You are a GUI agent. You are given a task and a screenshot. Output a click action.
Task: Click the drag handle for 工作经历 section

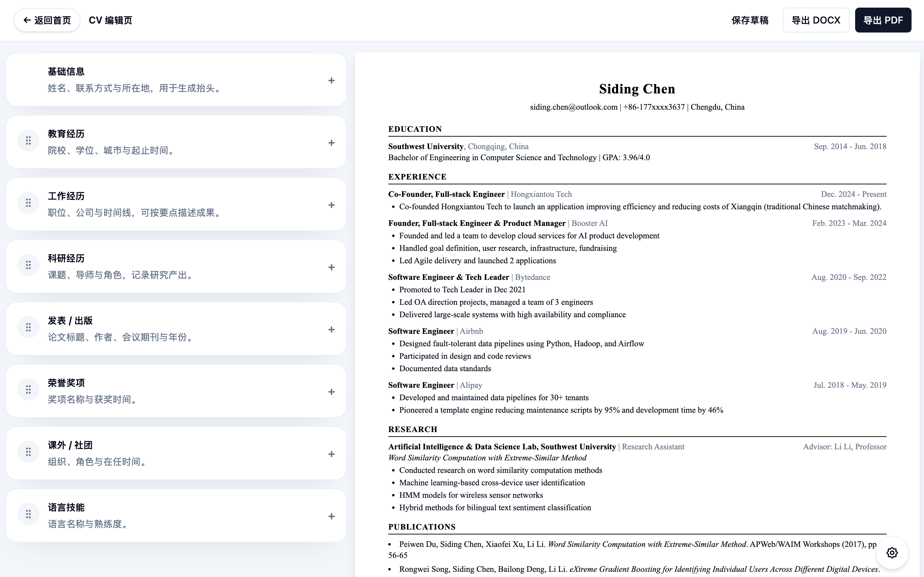28,203
